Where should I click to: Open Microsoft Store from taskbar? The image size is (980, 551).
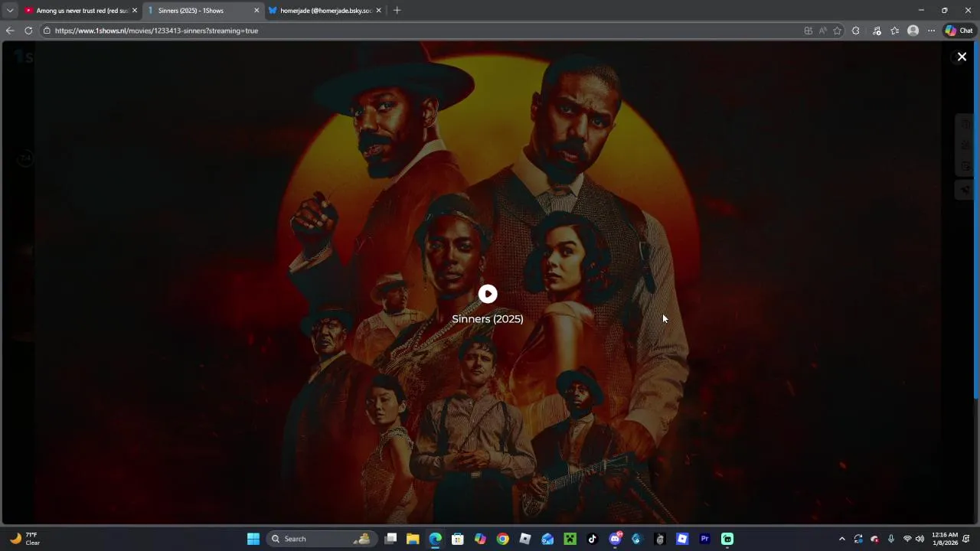tap(458, 539)
